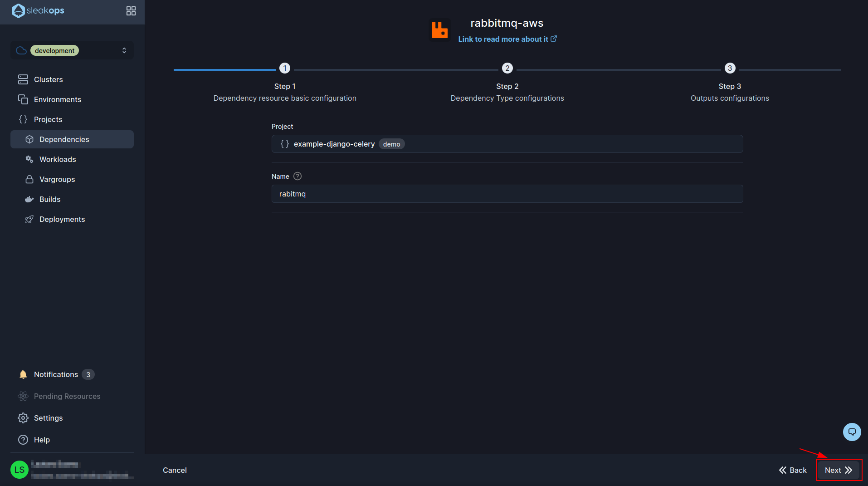Viewport: 868px width, 486px height.
Task: Open the grid apps icon in sidebar header
Action: 131,11
